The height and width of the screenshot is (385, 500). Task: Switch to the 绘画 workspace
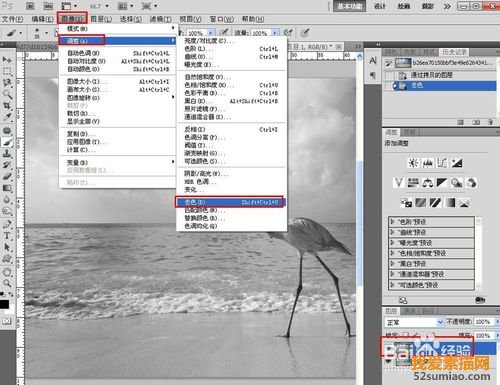pos(403,6)
